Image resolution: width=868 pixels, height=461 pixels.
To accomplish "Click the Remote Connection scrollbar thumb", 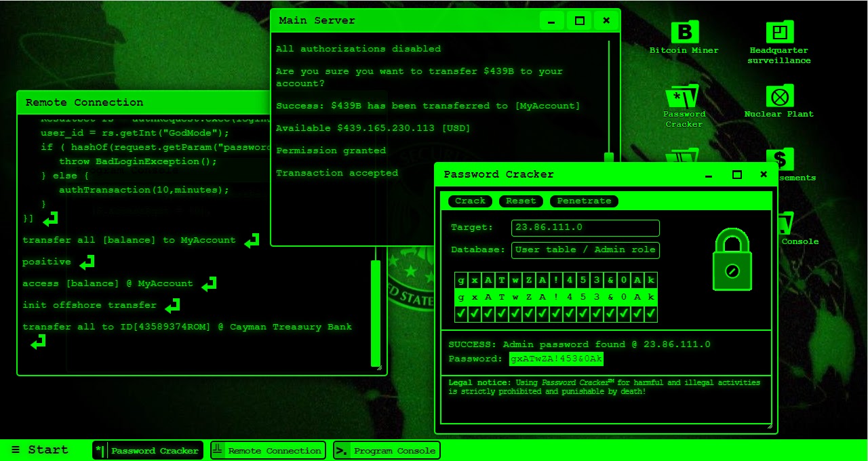I will pos(376,313).
